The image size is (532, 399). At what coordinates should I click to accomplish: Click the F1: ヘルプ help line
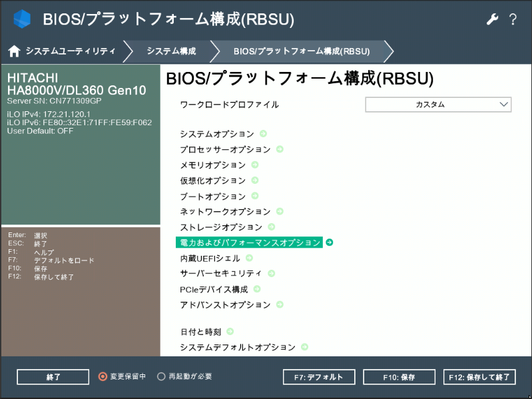[x=31, y=252]
